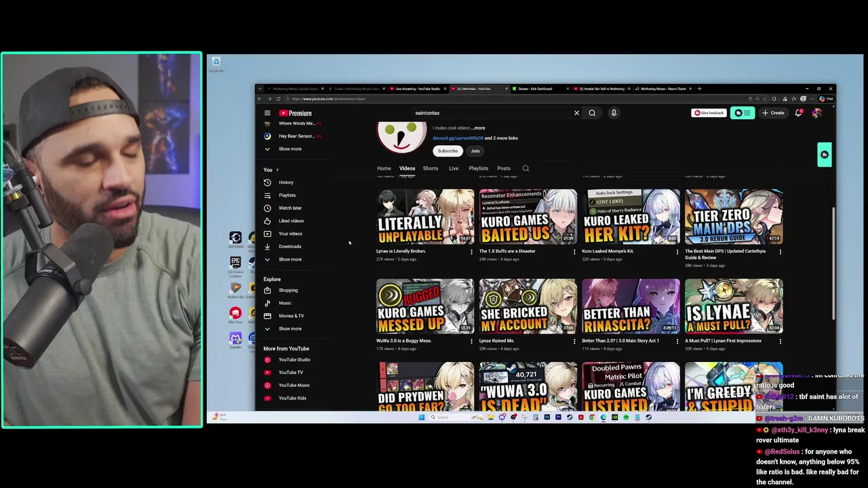868x488 pixels.
Task: Start voice search with microphone icon
Action: 614,113
